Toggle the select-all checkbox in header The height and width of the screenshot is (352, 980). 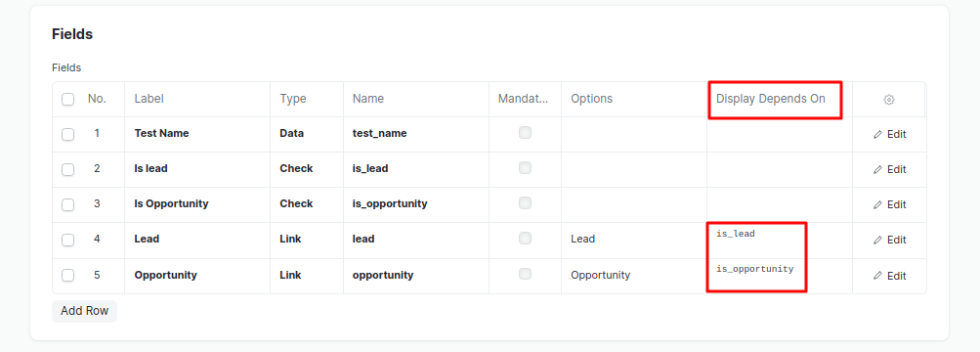point(68,100)
